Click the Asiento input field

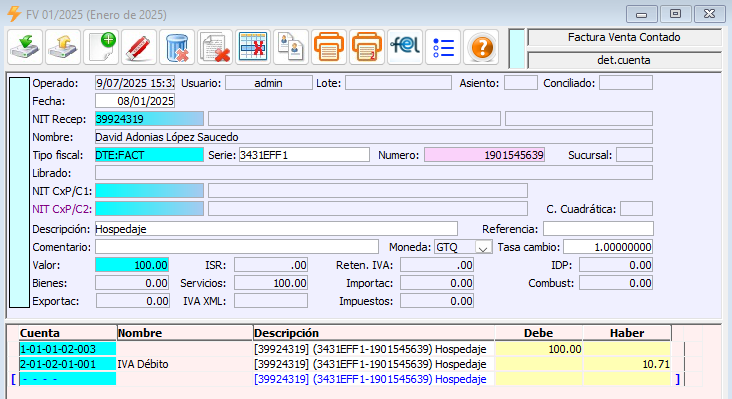coord(521,83)
